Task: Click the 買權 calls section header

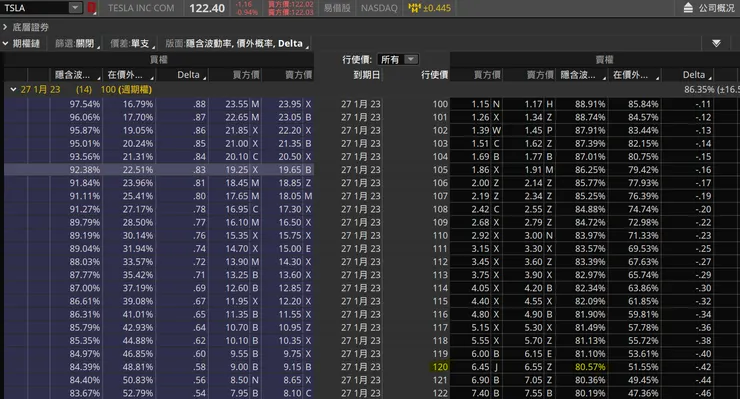Action: coord(159,59)
